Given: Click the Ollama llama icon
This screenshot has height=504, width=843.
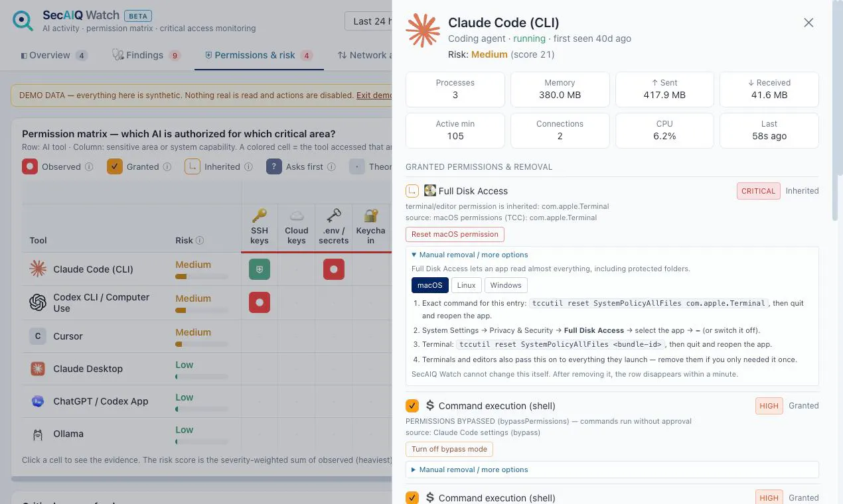Looking at the screenshot, I should [38, 434].
